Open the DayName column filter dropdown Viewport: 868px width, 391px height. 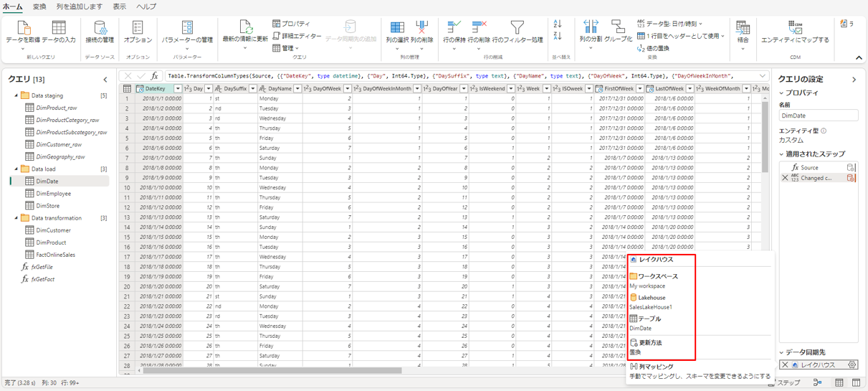[297, 89]
